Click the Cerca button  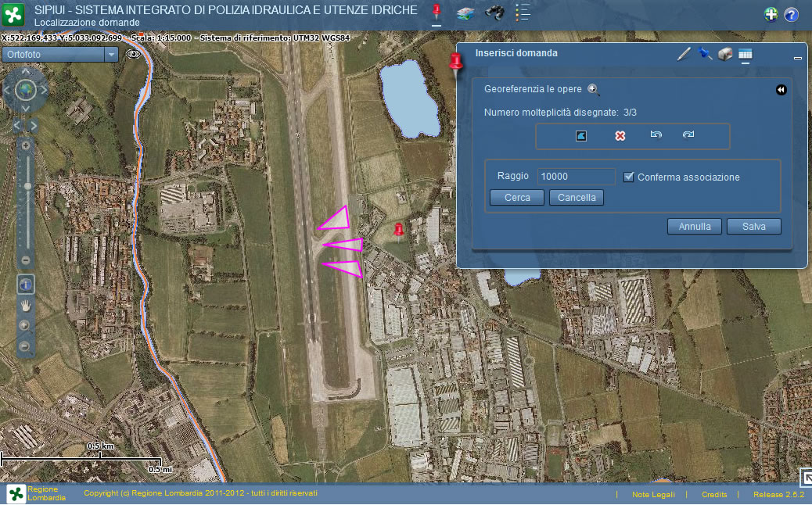[517, 198]
